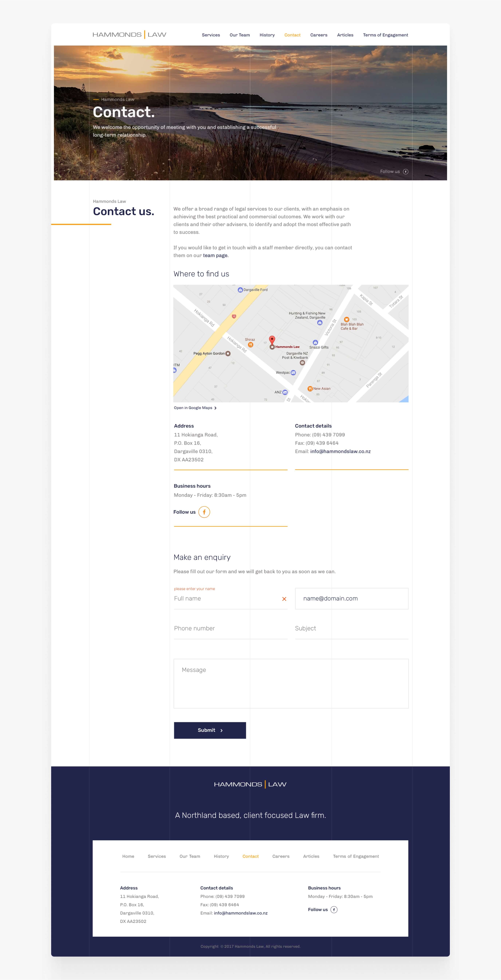Go to Careers in footer navigation

click(281, 856)
